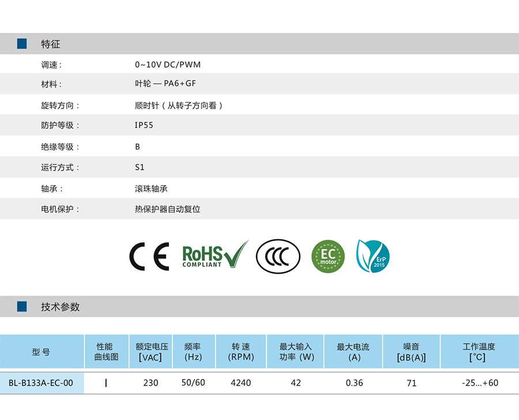Click the CCC certification logo
Viewport: 519px width, 420px height.
[278, 256]
